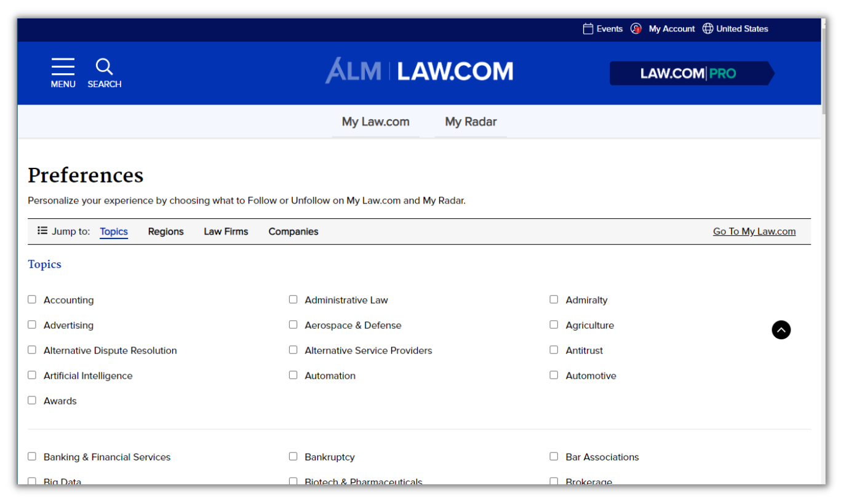Click the United States globe icon
Image resolution: width=849 pixels, height=504 pixels.
click(x=707, y=29)
